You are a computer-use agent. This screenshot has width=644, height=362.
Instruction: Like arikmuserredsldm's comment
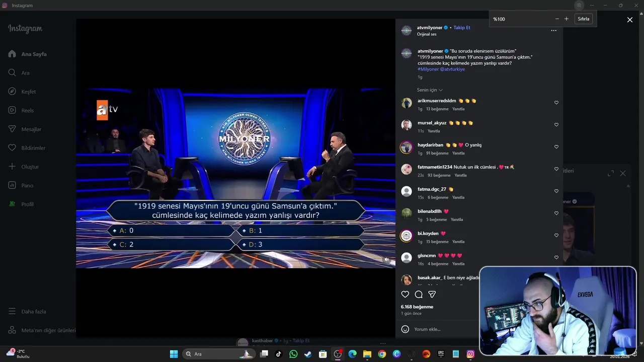pyautogui.click(x=556, y=103)
